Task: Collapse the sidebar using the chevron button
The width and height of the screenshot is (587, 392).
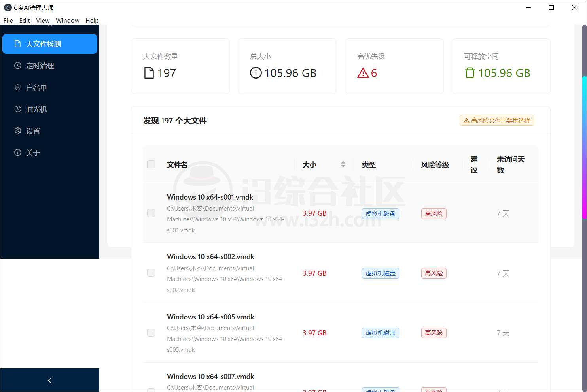Action: tap(49, 380)
